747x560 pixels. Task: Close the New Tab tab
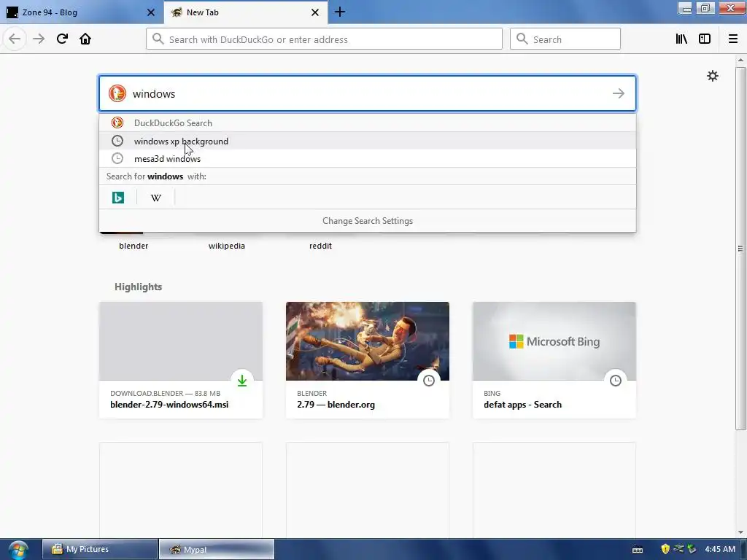[x=315, y=12]
